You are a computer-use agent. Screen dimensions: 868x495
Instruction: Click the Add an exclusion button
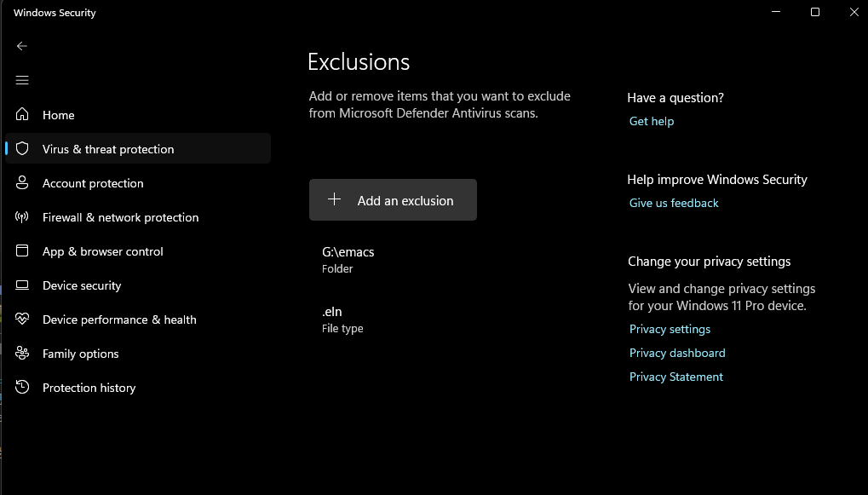[393, 200]
